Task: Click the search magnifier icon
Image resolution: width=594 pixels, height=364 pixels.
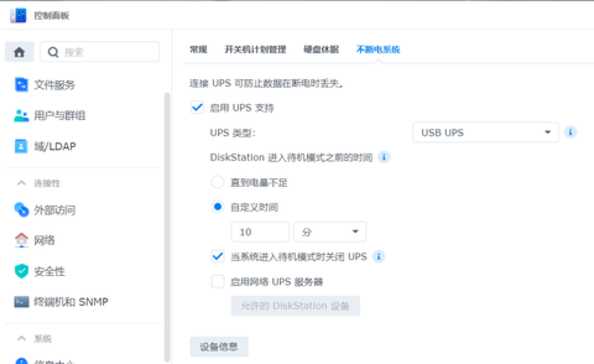Action: click(53, 52)
